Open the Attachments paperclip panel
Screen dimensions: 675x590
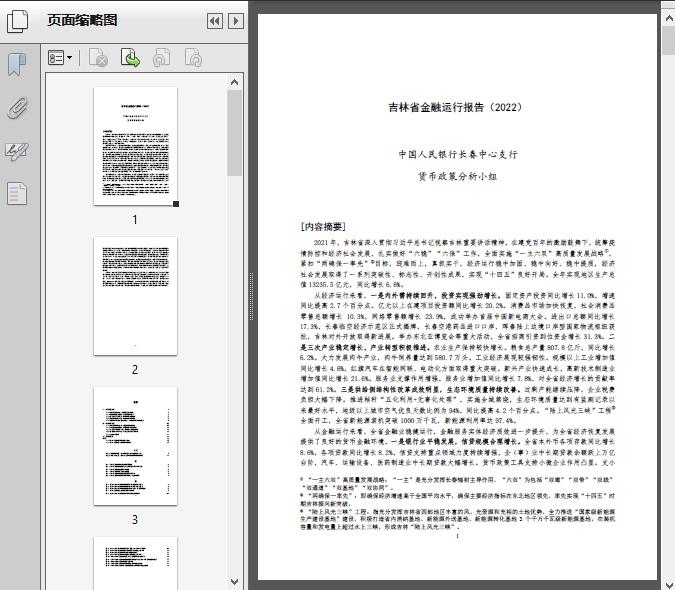[x=17, y=108]
